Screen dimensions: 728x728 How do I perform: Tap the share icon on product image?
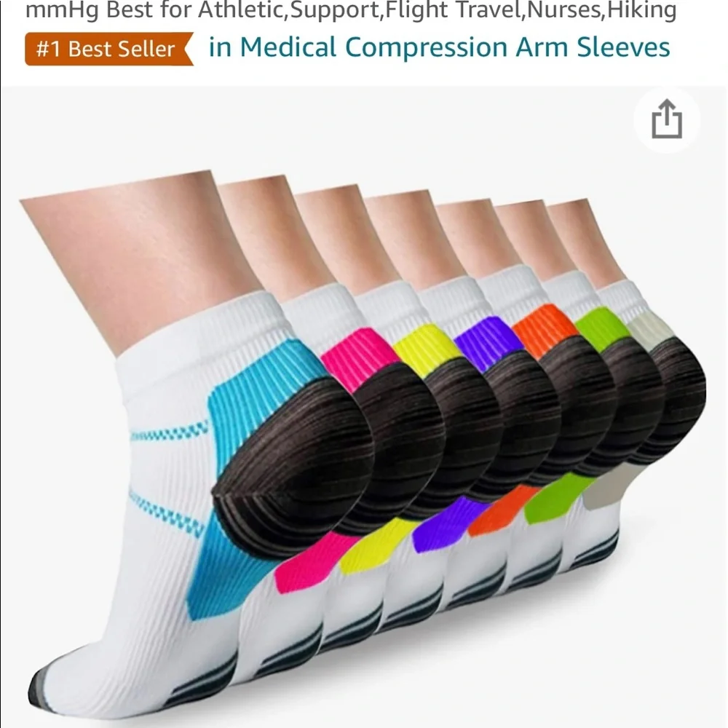667,119
